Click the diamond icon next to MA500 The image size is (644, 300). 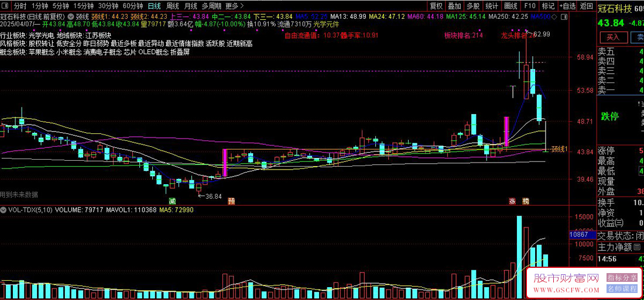click(x=554, y=17)
